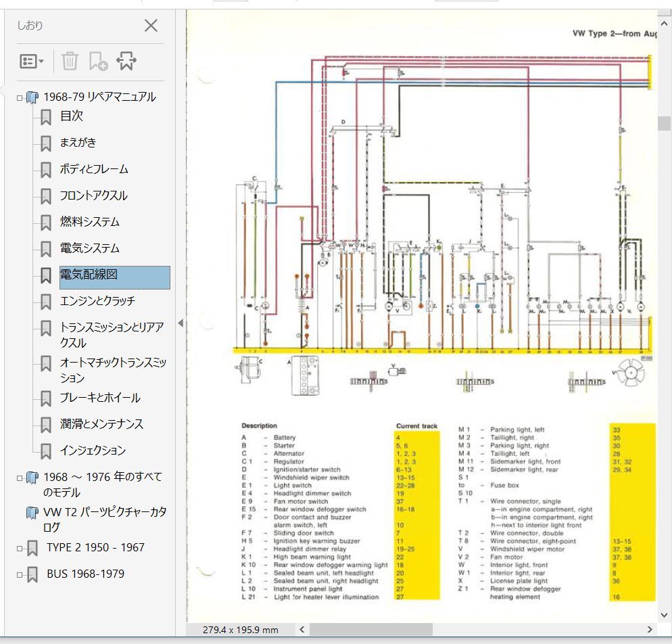Open the 電気システム bookmark

tap(89, 248)
